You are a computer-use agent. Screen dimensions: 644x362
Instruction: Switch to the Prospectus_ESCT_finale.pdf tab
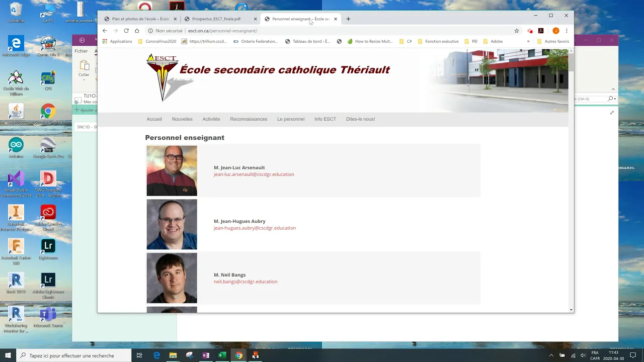[216, 19]
